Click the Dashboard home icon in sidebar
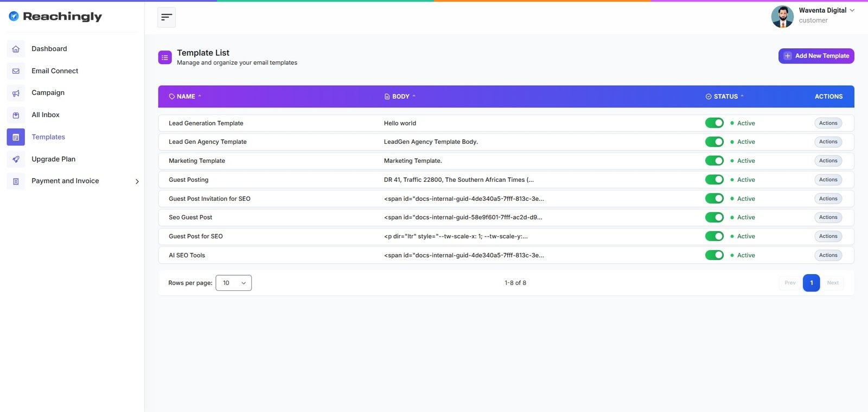This screenshot has height=412, width=868. pyautogui.click(x=16, y=49)
